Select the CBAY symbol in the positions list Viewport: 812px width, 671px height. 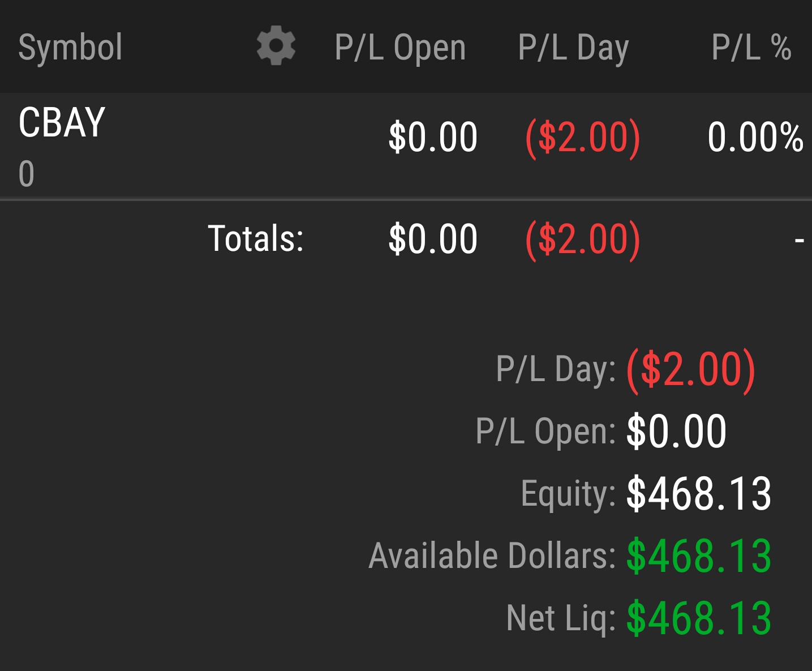point(62,122)
